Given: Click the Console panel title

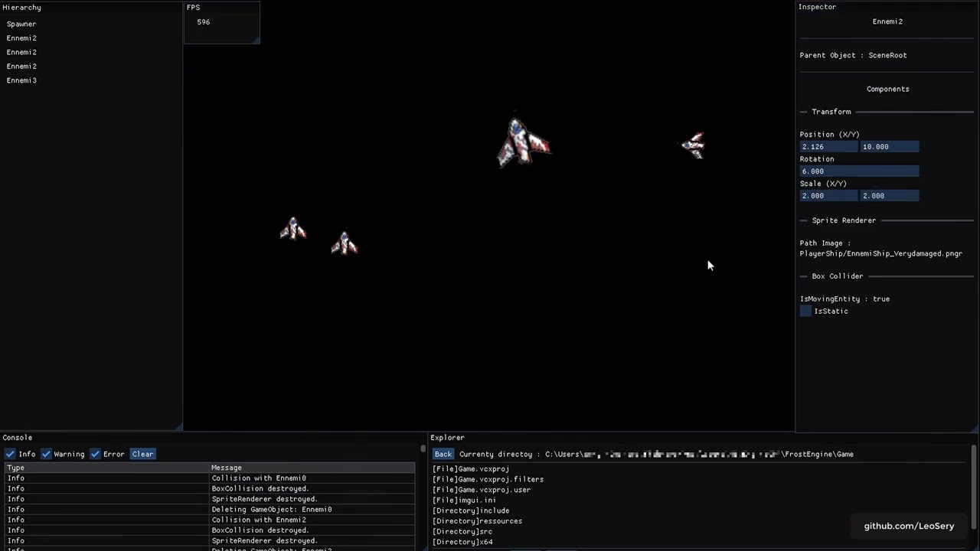Looking at the screenshot, I should (18, 437).
